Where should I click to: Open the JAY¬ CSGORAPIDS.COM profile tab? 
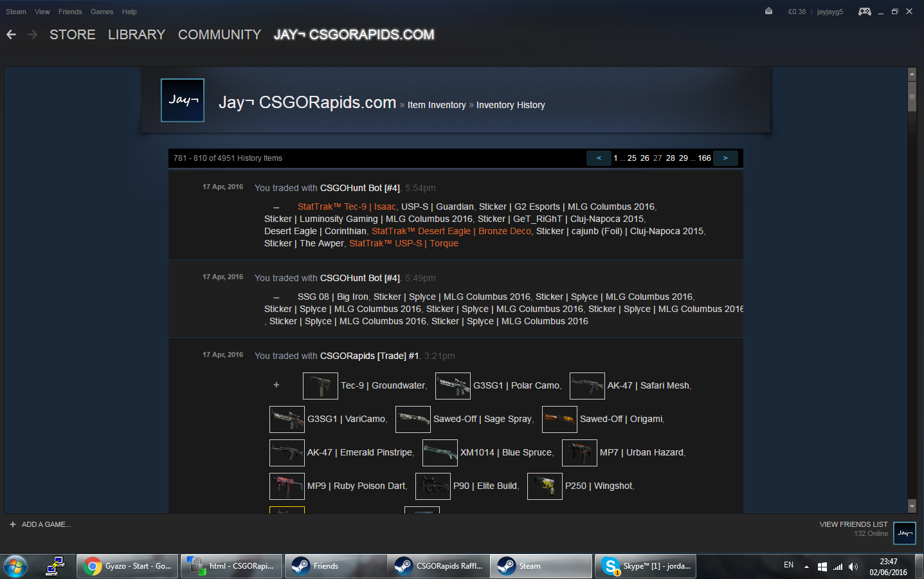(x=354, y=35)
